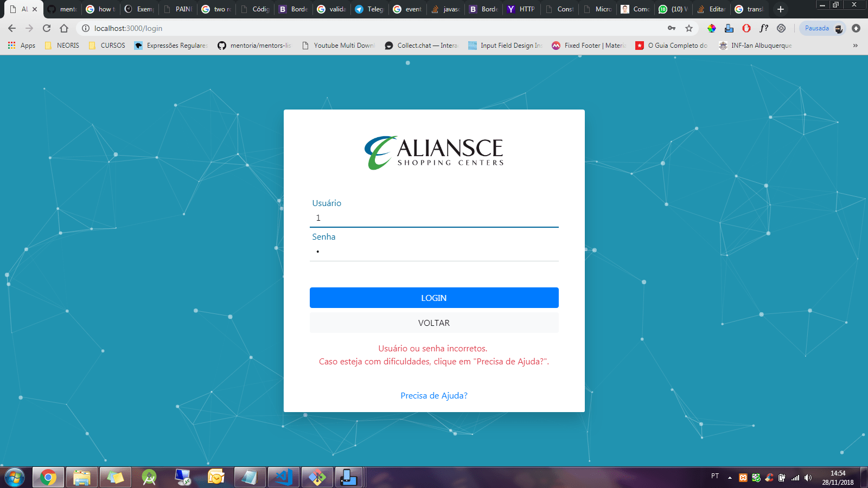The width and height of the screenshot is (868, 488).
Task: Go back using the browser back arrow
Action: 12,28
